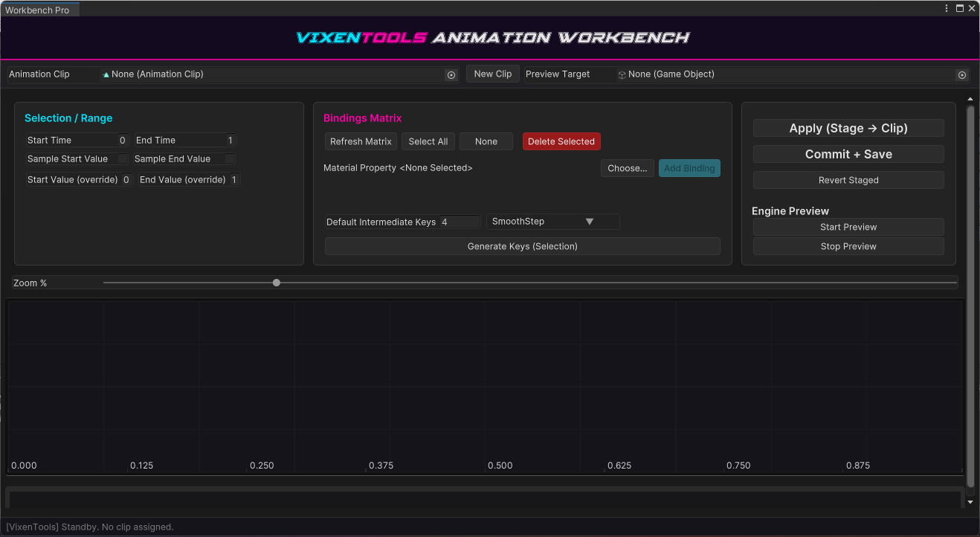Image resolution: width=980 pixels, height=537 pixels.
Task: Select the Workbench Pro tab
Action: coord(39,10)
